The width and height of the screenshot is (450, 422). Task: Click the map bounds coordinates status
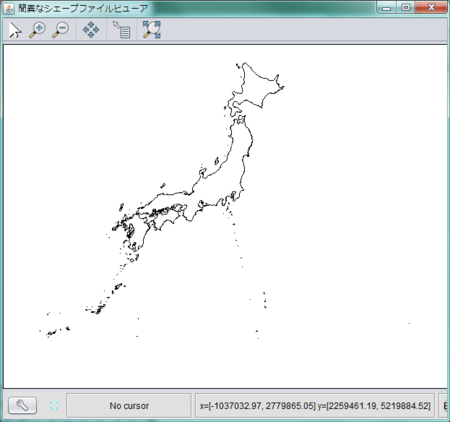click(315, 406)
